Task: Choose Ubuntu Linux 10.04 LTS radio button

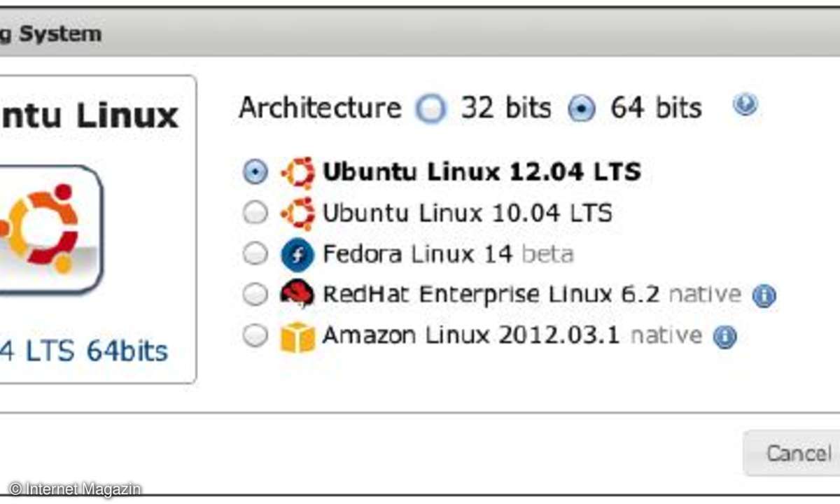Action: pyautogui.click(x=255, y=213)
